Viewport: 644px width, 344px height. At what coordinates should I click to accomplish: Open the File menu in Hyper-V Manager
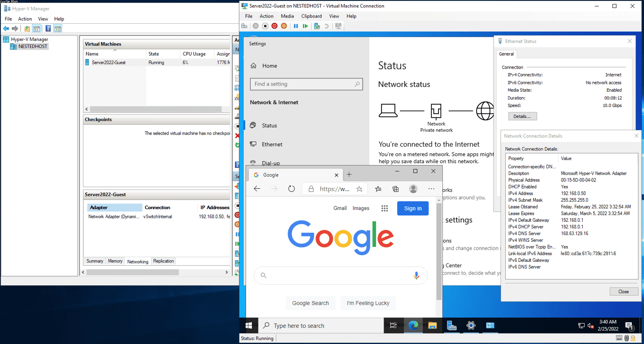coord(8,19)
